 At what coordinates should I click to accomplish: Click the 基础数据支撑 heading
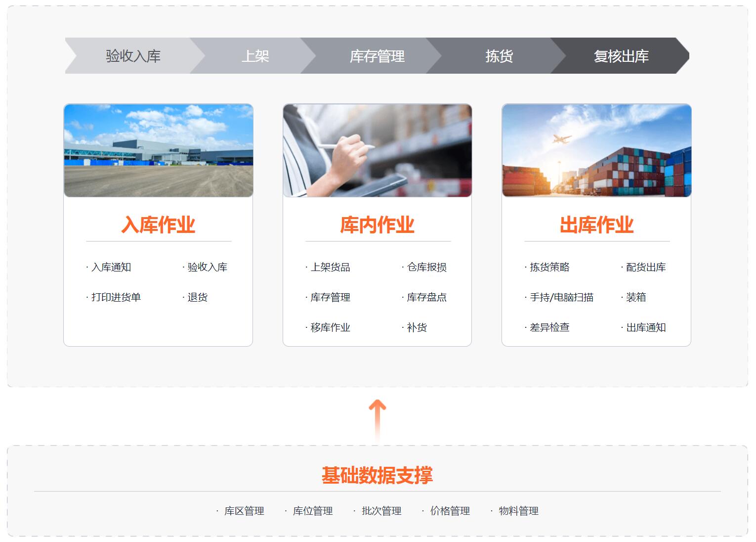377,475
